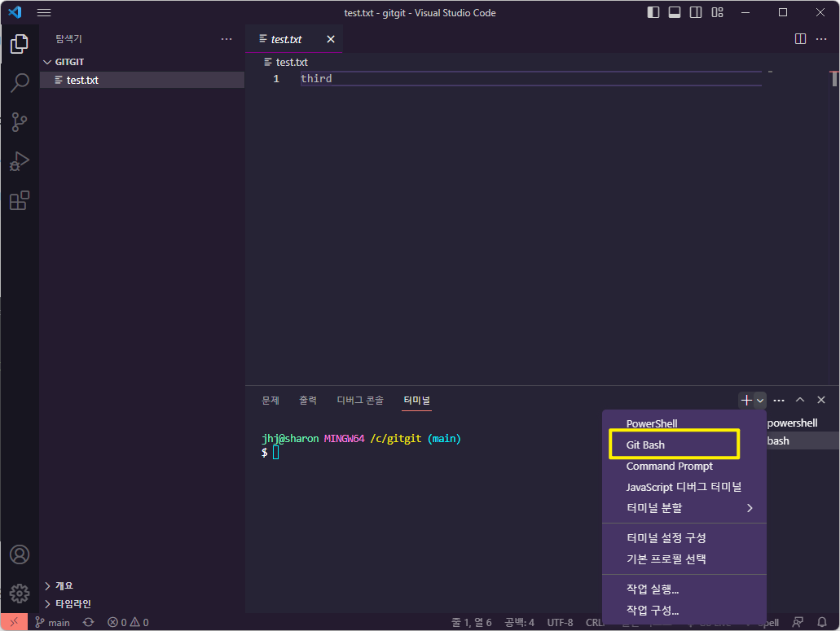
Task: Open notifications bell icon
Action: [822, 622]
